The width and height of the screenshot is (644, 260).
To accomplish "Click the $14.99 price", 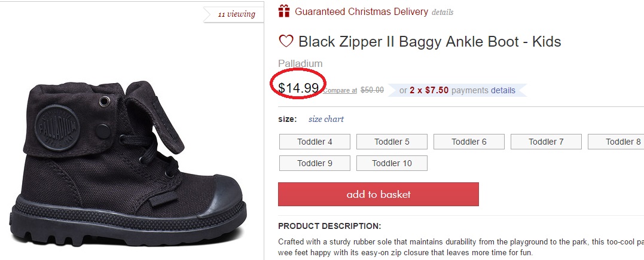I will tap(298, 88).
